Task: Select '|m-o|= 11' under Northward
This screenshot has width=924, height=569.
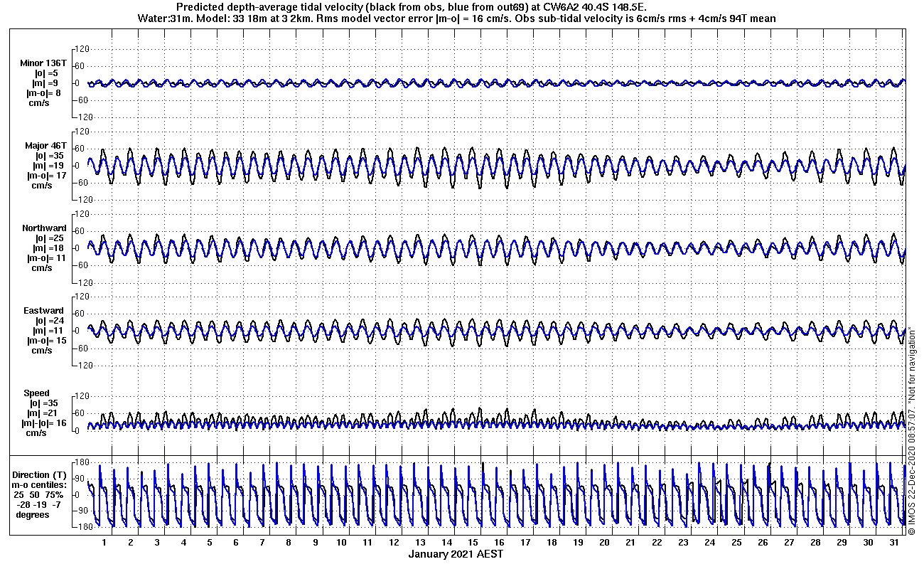Action: coord(47,258)
